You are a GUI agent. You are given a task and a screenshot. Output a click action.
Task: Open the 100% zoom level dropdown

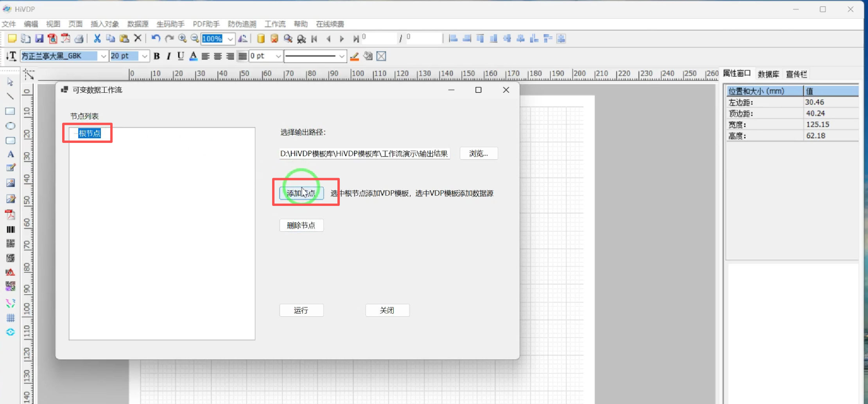230,39
